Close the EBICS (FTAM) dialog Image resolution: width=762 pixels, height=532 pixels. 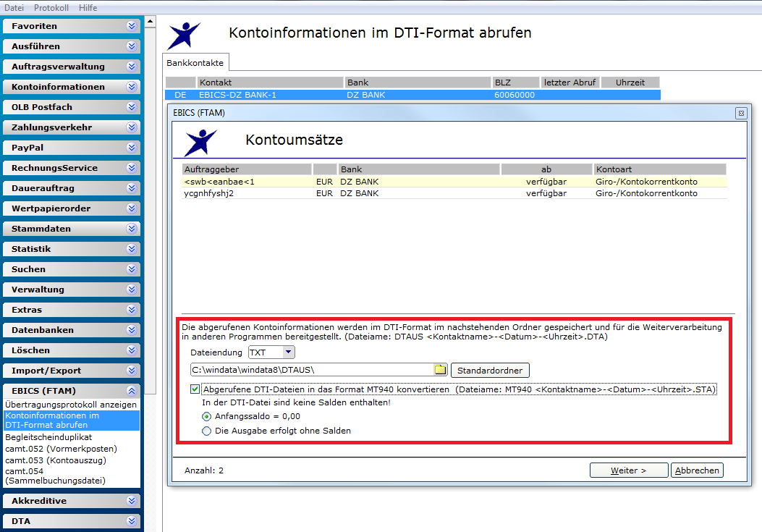pos(741,114)
